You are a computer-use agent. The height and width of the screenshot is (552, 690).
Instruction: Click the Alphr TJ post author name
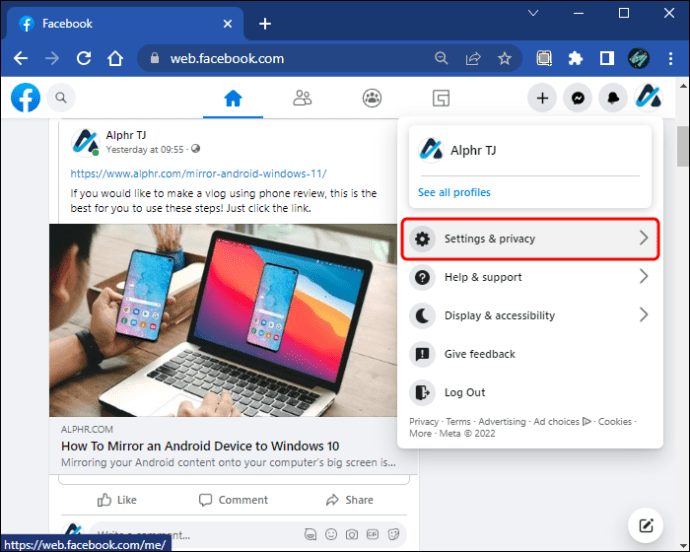tap(126, 135)
